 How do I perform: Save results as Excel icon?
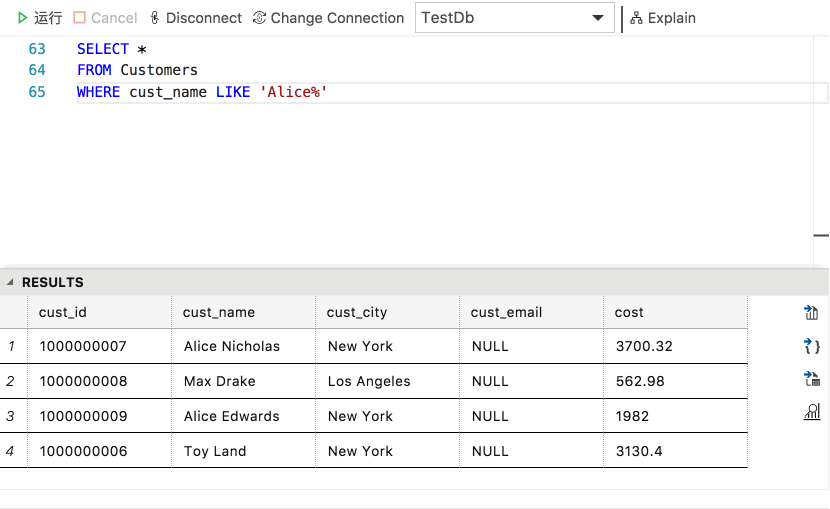point(811,379)
